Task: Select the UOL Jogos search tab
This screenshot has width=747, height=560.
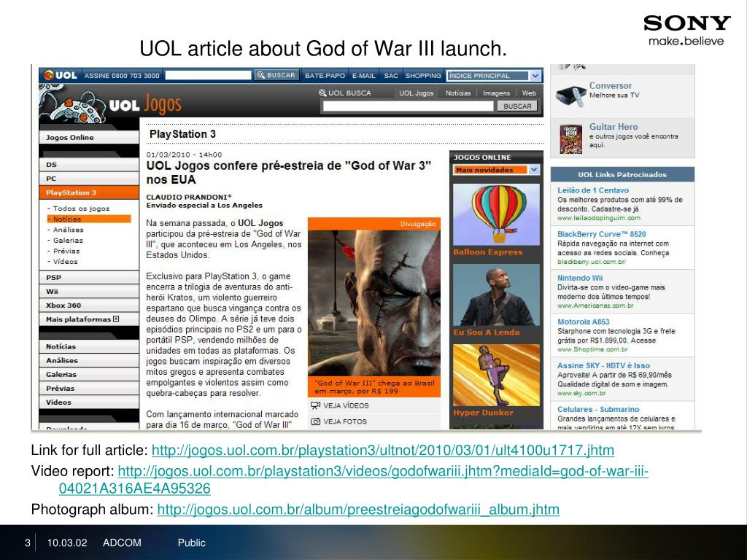Action: 417,93
